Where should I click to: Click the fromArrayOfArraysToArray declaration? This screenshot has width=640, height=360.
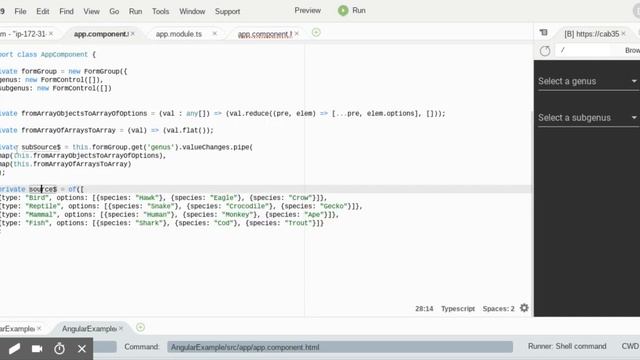[69, 131]
